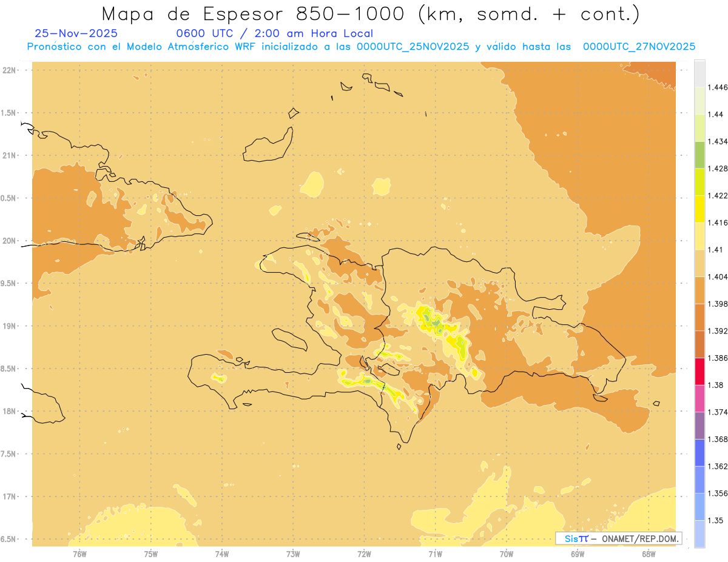Pick the tan colorbar swatch between 1.404 and 1.41

(699, 263)
